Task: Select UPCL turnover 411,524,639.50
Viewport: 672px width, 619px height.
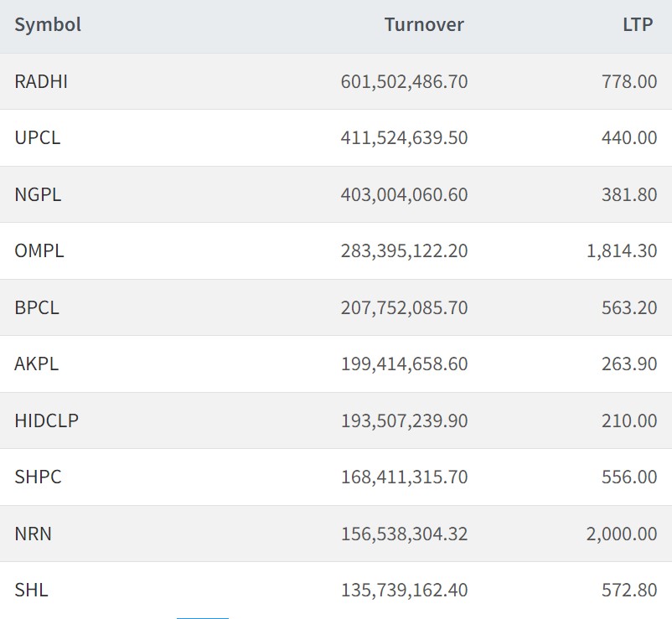Action: pyautogui.click(x=404, y=137)
